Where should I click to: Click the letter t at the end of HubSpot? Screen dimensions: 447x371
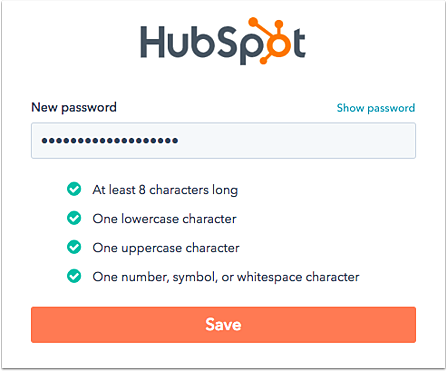[x=299, y=43]
